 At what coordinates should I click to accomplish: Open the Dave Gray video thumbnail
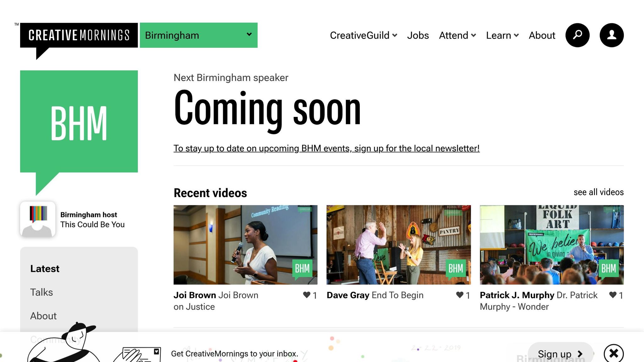pos(399,245)
